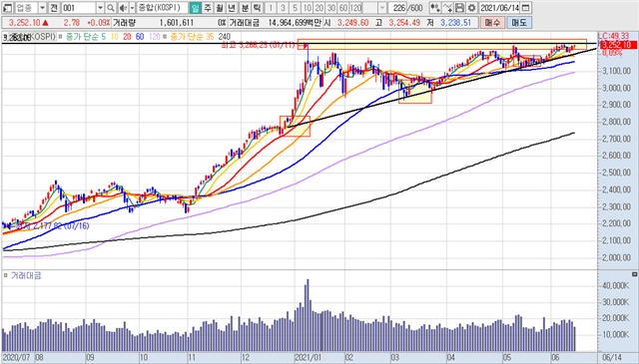Click the LC:49.33 label on price axis
This screenshot has height=364, width=639.
coord(613,36)
